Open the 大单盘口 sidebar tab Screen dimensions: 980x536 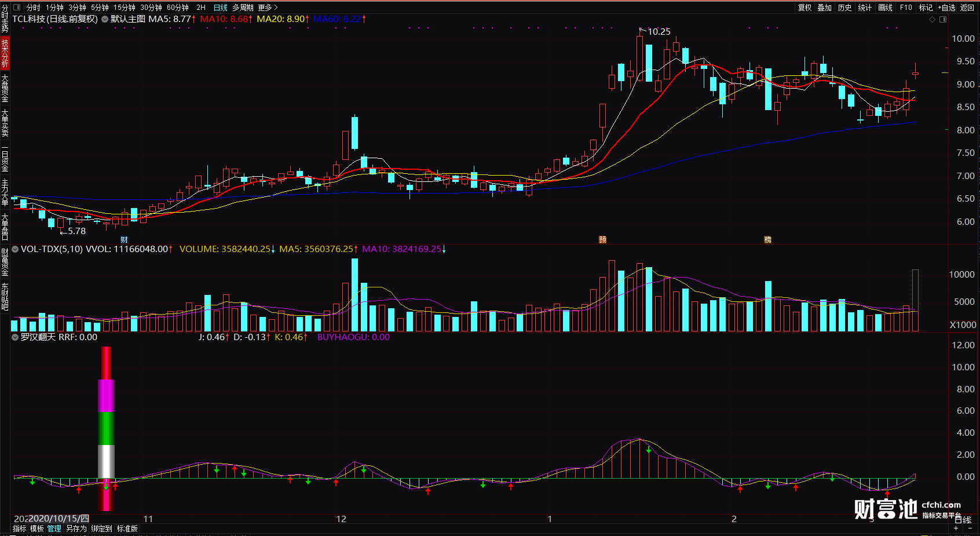[5, 227]
